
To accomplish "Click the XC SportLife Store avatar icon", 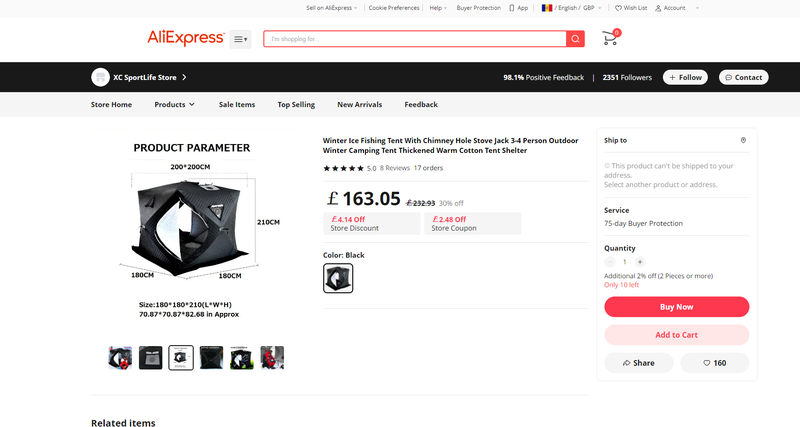I will [x=100, y=77].
